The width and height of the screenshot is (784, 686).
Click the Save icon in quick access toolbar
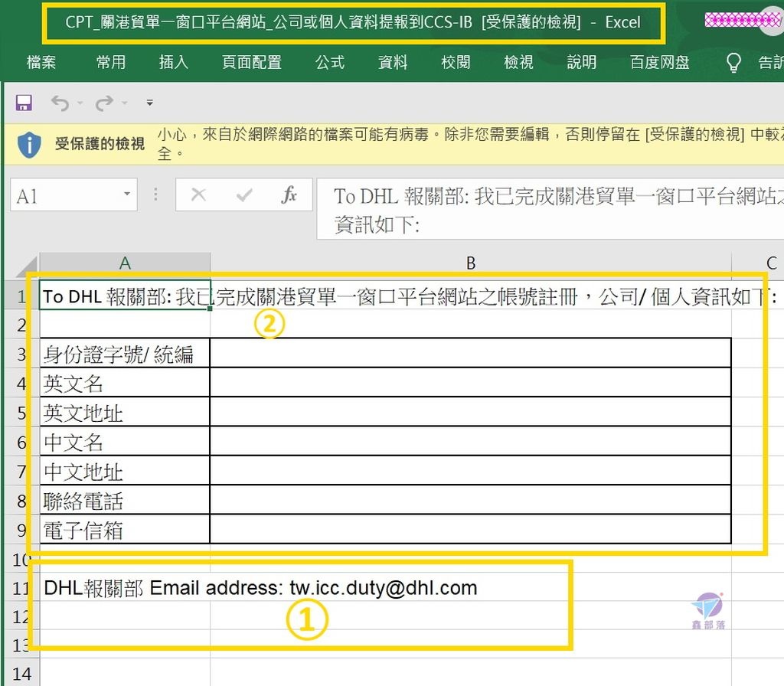tap(24, 103)
